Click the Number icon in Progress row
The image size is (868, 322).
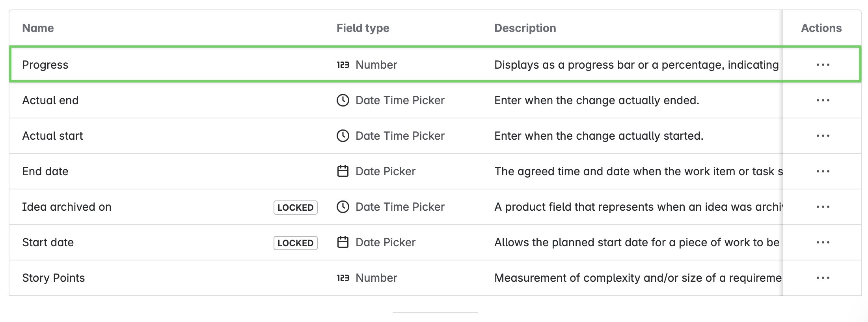pyautogui.click(x=343, y=65)
